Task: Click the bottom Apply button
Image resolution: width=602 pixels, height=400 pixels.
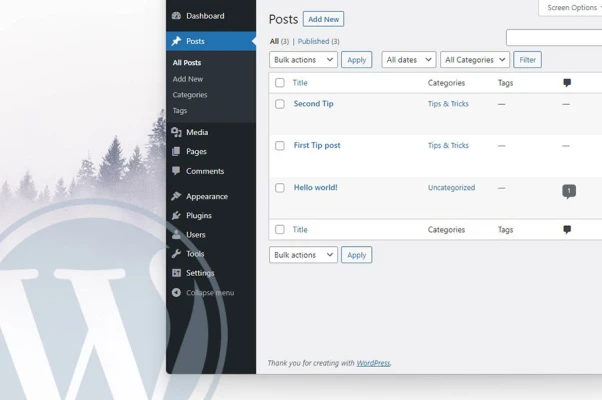Action: (357, 255)
